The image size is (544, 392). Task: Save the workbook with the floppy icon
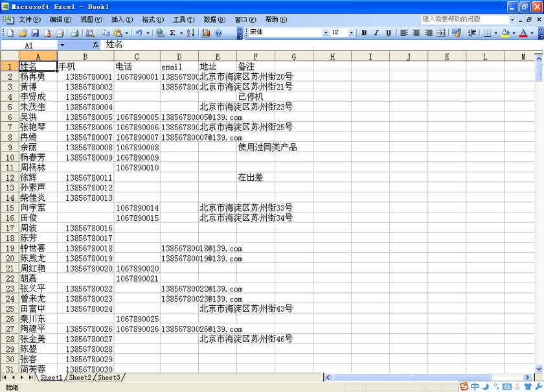(x=35, y=33)
